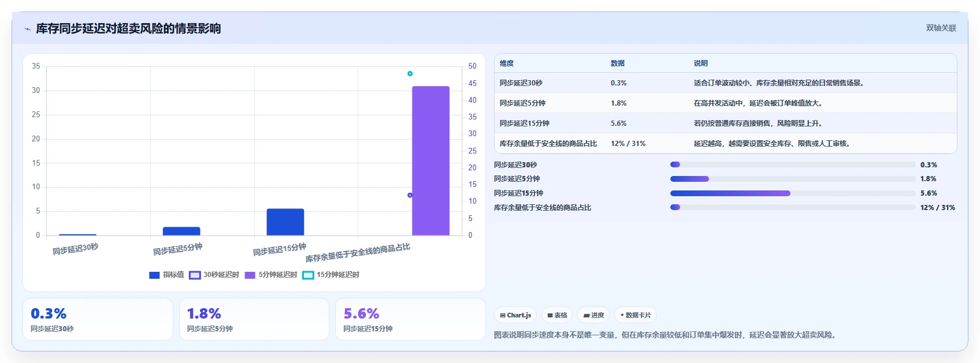Click the 维度 column header
This screenshot has height=363, width=980.
click(507, 63)
